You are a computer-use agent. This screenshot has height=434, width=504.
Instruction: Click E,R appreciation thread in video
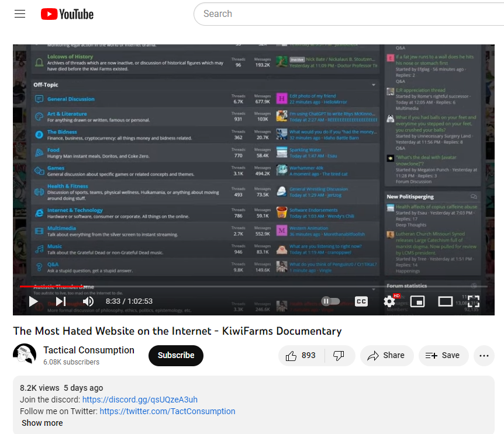[420, 90]
